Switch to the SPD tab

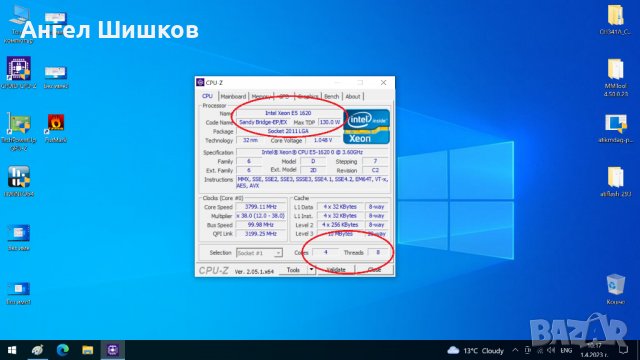(x=284, y=96)
